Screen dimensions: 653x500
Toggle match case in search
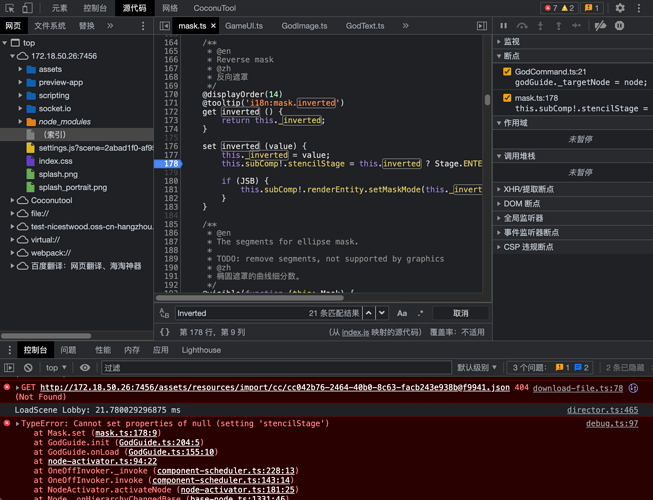[x=402, y=313]
